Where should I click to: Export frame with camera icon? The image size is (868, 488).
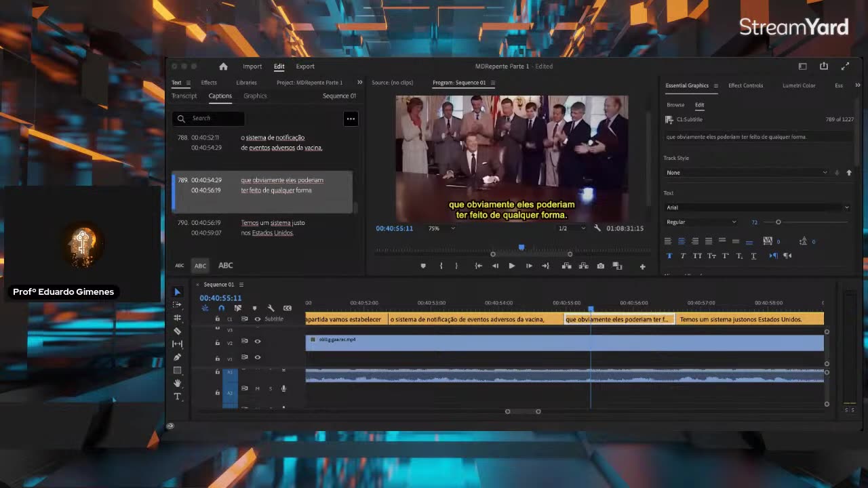coord(600,266)
